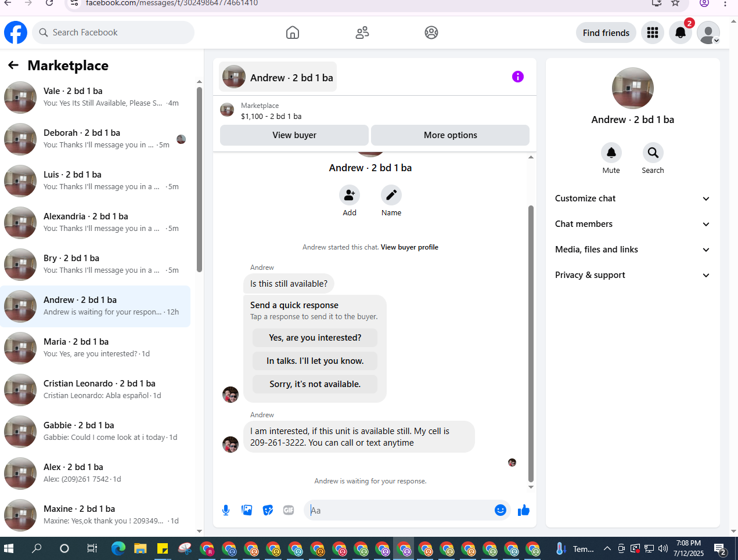Viewport: 738px width, 560px height.
Task: Expand Media, files and links section
Action: (633, 250)
